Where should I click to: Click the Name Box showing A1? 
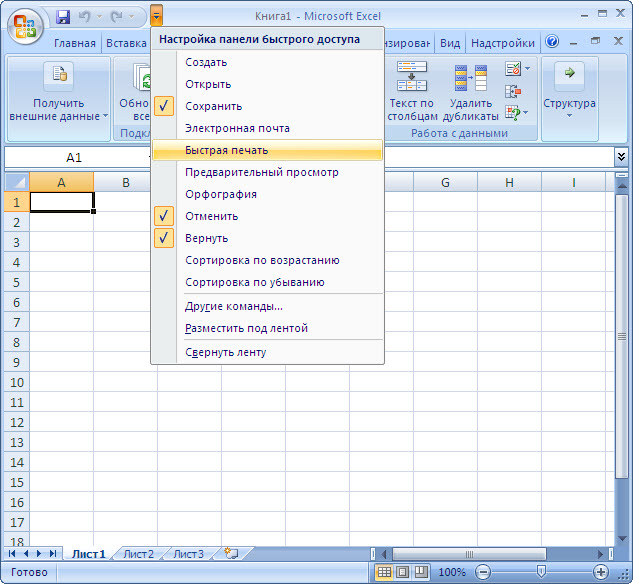click(74, 157)
